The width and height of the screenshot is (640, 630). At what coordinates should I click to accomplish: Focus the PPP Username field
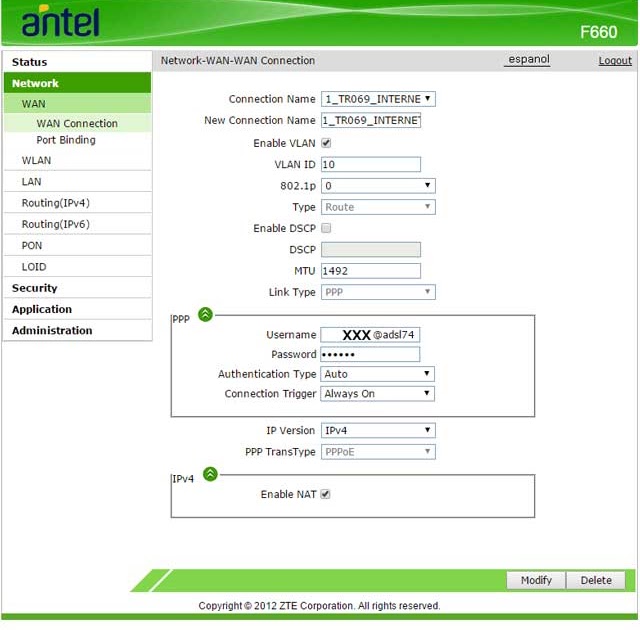point(370,335)
